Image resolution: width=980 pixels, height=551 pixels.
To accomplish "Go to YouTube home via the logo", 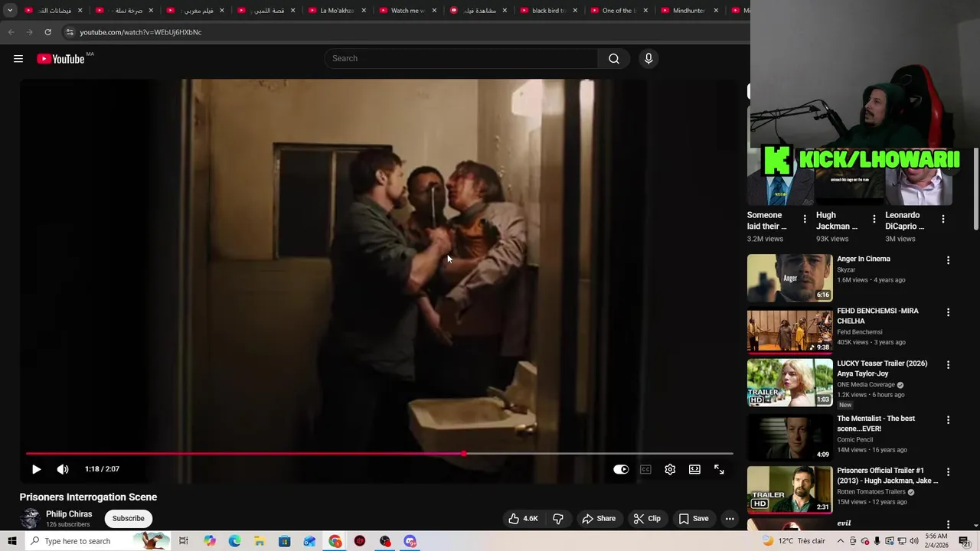I will pos(60,59).
